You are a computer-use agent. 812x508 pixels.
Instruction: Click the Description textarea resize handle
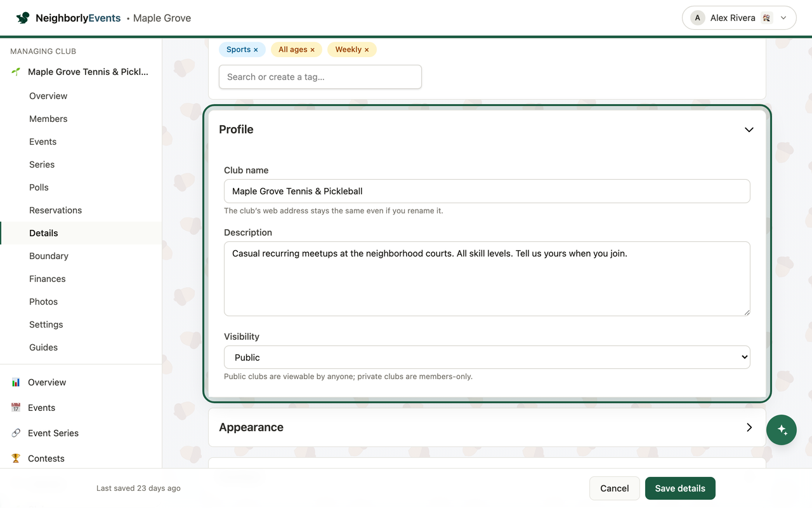coord(747,312)
